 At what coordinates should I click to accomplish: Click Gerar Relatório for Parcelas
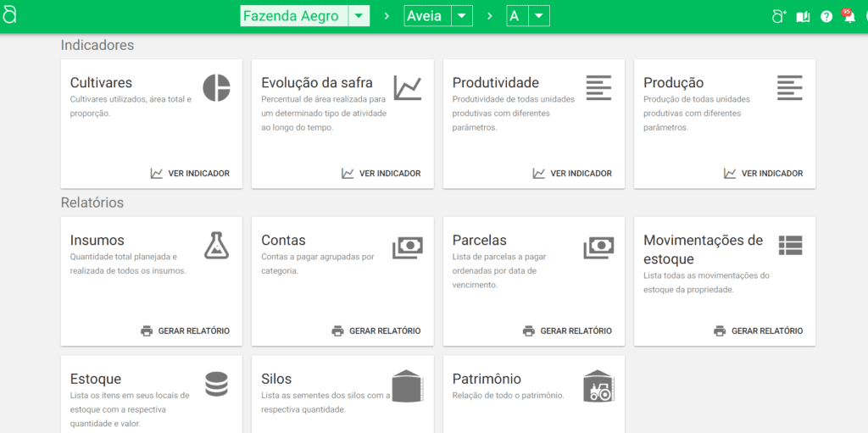point(567,330)
